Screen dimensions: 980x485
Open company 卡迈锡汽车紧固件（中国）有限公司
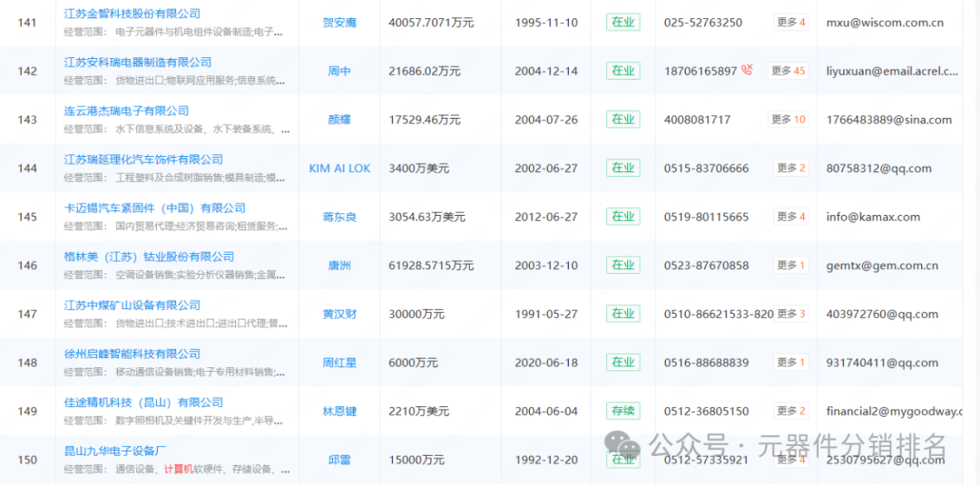click(155, 208)
